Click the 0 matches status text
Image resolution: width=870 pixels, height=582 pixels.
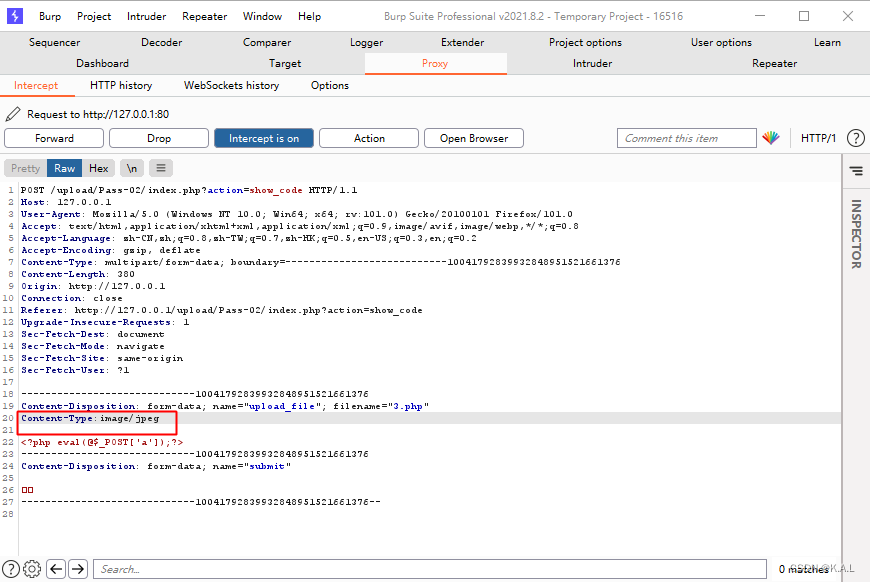click(803, 569)
